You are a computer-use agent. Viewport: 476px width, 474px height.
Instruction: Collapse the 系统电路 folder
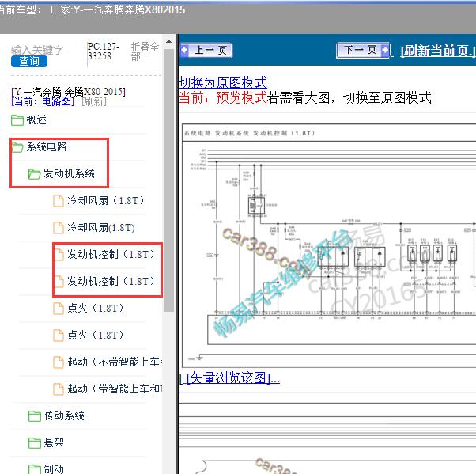(x=47, y=146)
